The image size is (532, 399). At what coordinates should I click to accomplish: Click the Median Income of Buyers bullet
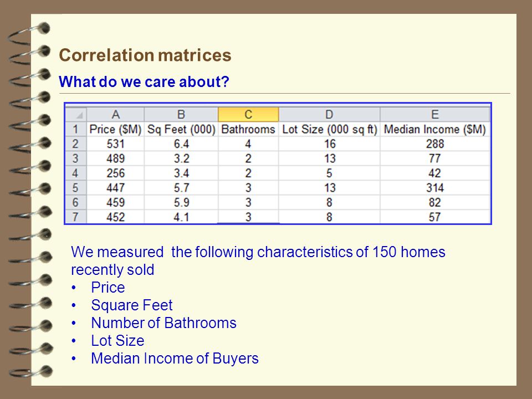click(x=175, y=359)
